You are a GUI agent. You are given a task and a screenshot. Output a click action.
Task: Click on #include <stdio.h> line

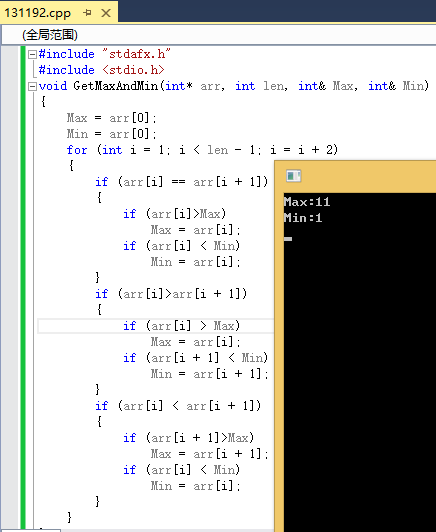tap(101, 70)
